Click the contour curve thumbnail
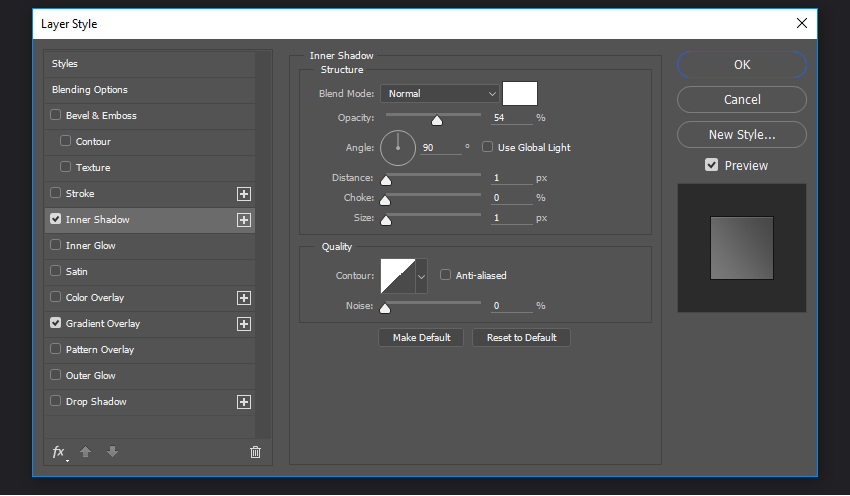 (x=398, y=276)
